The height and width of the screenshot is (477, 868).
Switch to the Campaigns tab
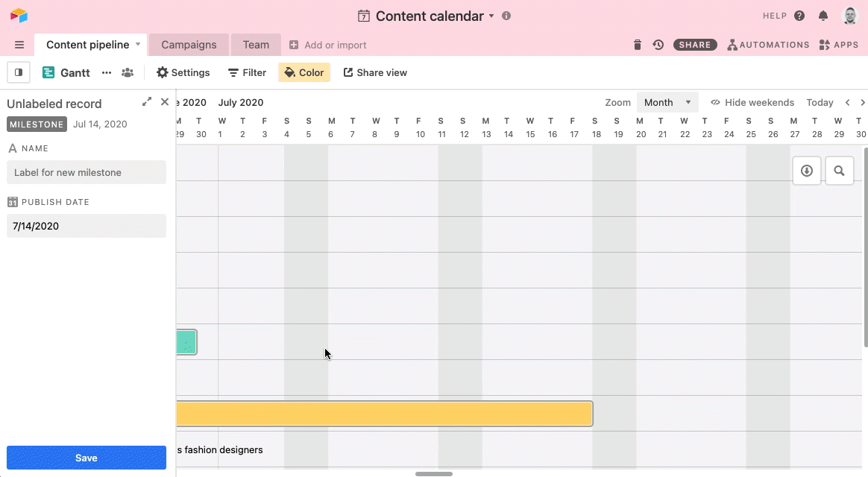[189, 45]
